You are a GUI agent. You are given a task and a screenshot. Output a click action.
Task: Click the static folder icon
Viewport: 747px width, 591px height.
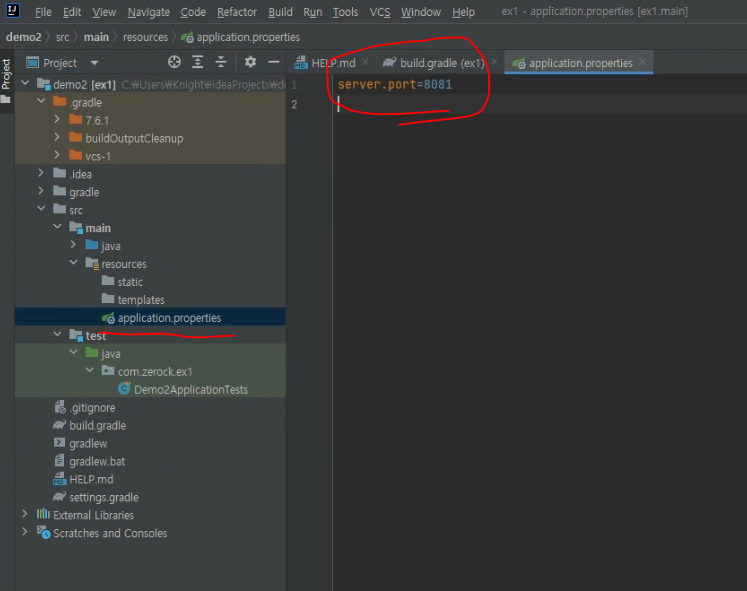pyautogui.click(x=108, y=281)
